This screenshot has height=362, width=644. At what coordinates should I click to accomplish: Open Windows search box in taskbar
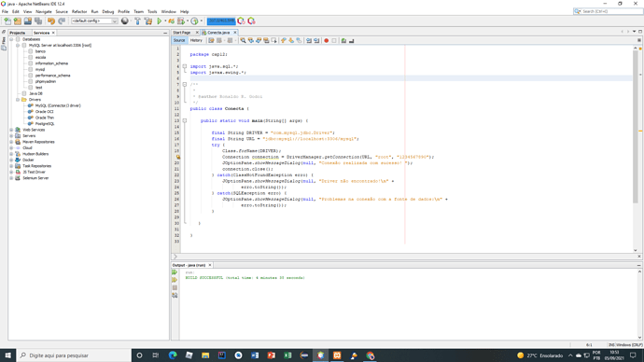click(x=74, y=355)
